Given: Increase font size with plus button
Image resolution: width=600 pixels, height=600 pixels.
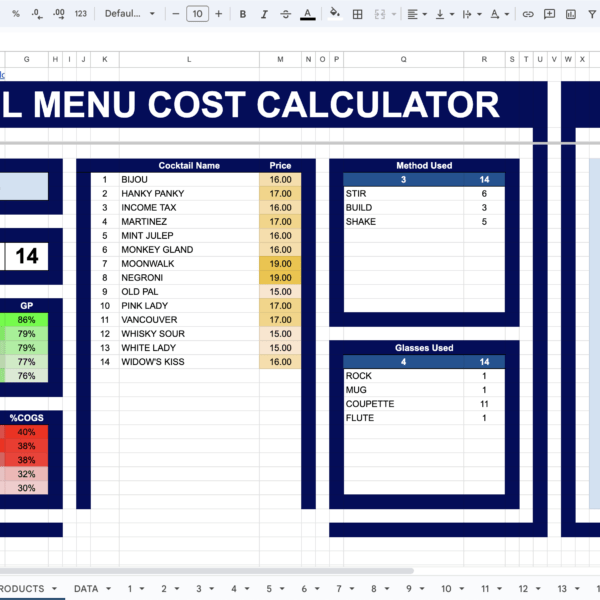Looking at the screenshot, I should coord(218,14).
